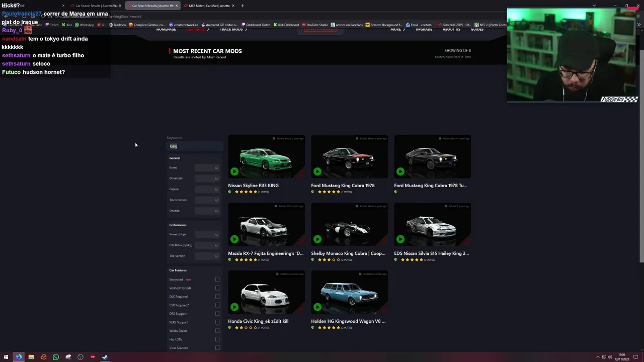Open the orange mail app in taskbar
The image size is (644, 362).
pos(44,357)
